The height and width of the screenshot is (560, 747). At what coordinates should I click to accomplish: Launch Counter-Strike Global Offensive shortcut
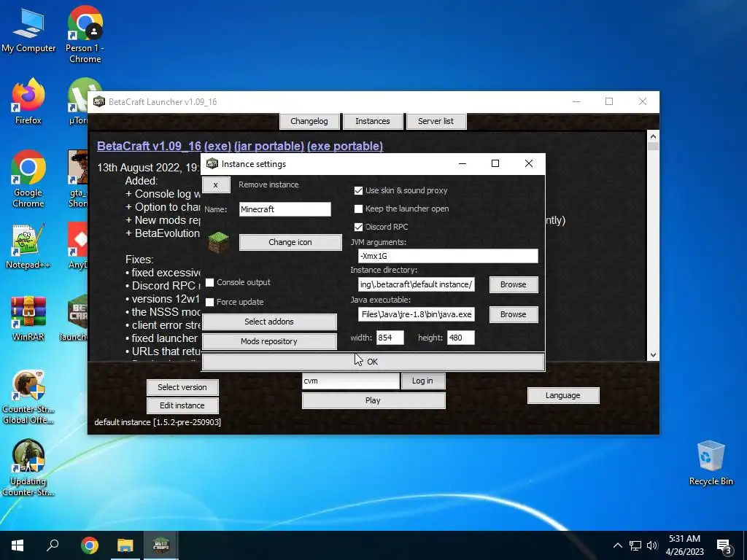[x=28, y=397]
